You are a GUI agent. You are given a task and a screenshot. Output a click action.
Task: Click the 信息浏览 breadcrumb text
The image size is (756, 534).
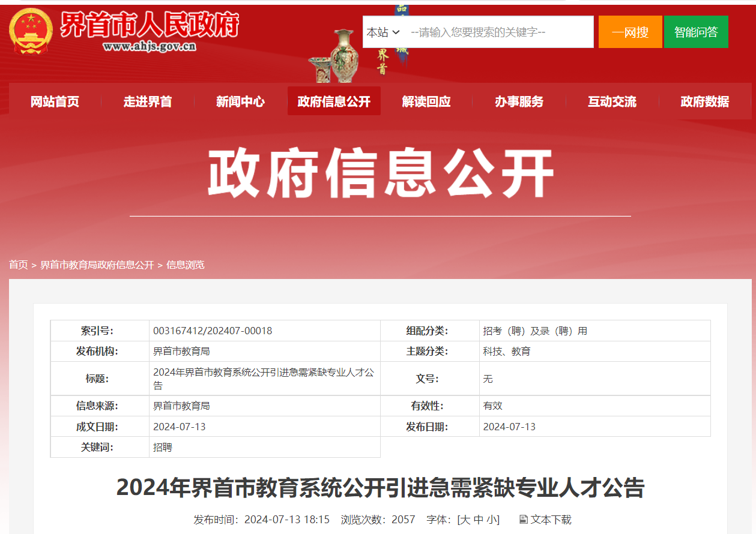[186, 265]
